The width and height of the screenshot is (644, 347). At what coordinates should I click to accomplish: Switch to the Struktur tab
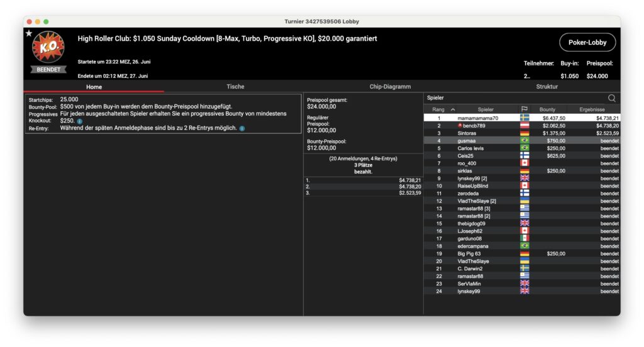[547, 87]
